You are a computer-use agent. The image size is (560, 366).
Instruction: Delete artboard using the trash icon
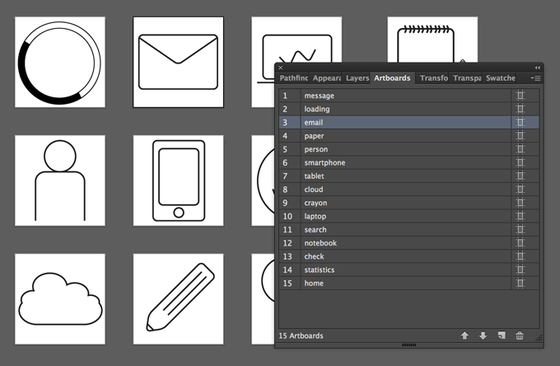(520, 335)
